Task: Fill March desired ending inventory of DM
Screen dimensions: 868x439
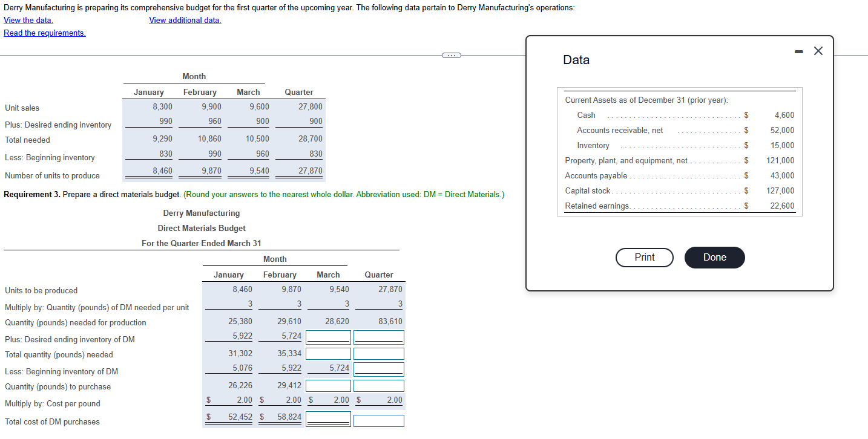Action: (x=329, y=336)
